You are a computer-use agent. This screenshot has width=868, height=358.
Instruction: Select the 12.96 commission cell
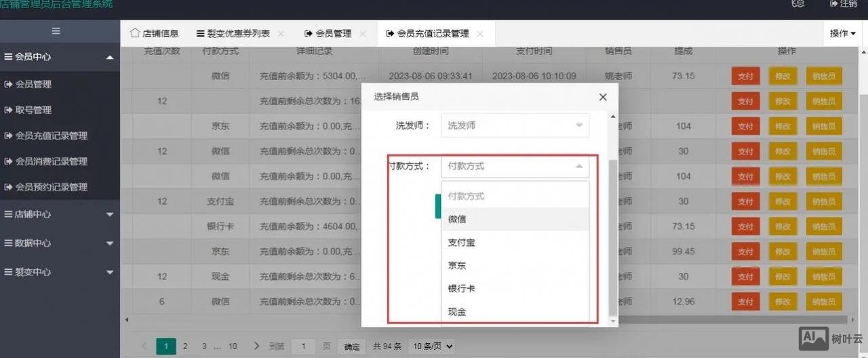[683, 302]
